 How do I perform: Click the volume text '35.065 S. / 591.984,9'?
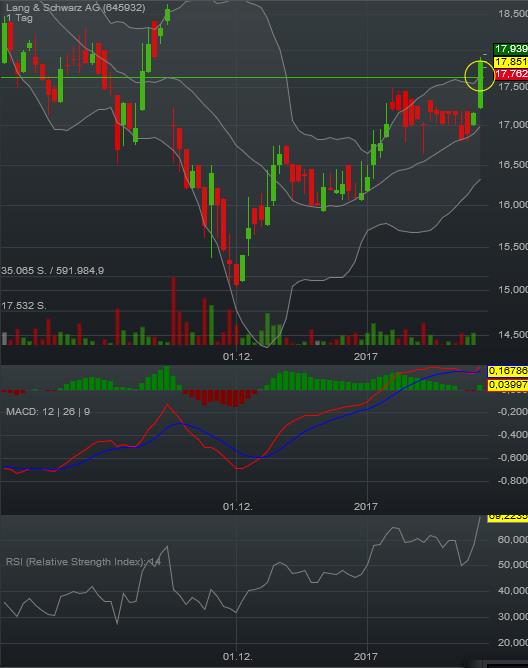tap(52, 271)
